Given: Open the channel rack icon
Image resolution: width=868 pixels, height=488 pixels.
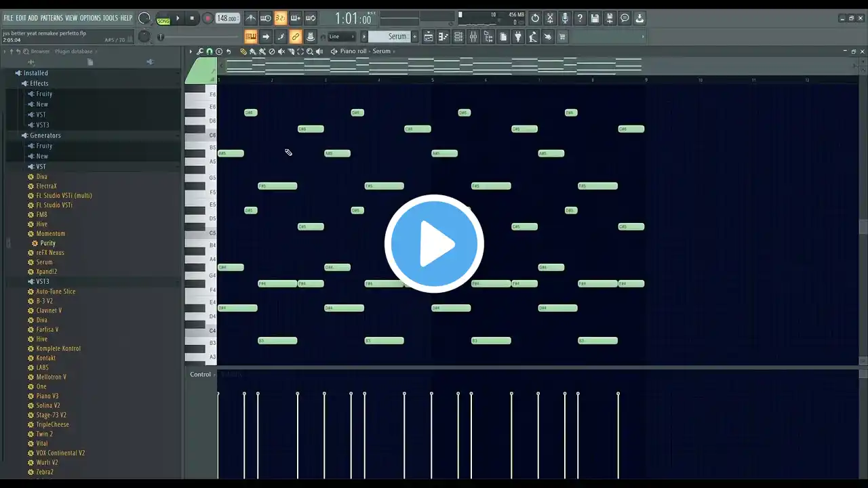Looking at the screenshot, I should pyautogui.click(x=458, y=37).
